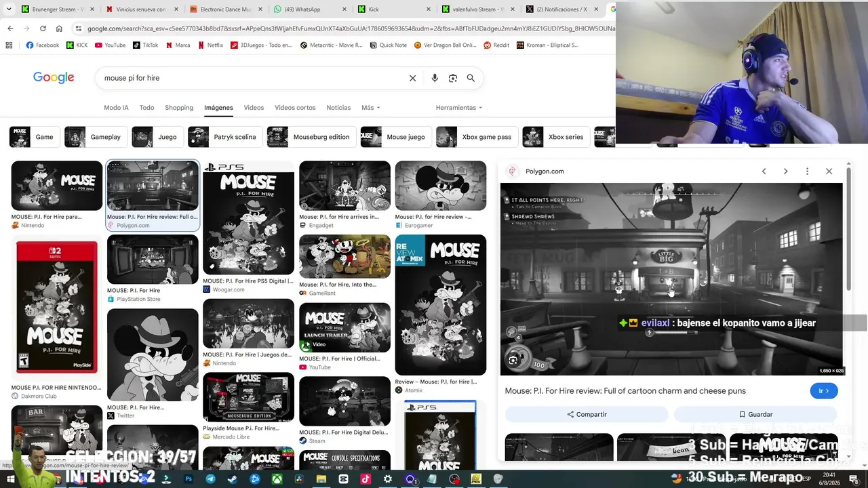Clear the search box text
Viewport: 868px width, 488px height.
pos(412,78)
